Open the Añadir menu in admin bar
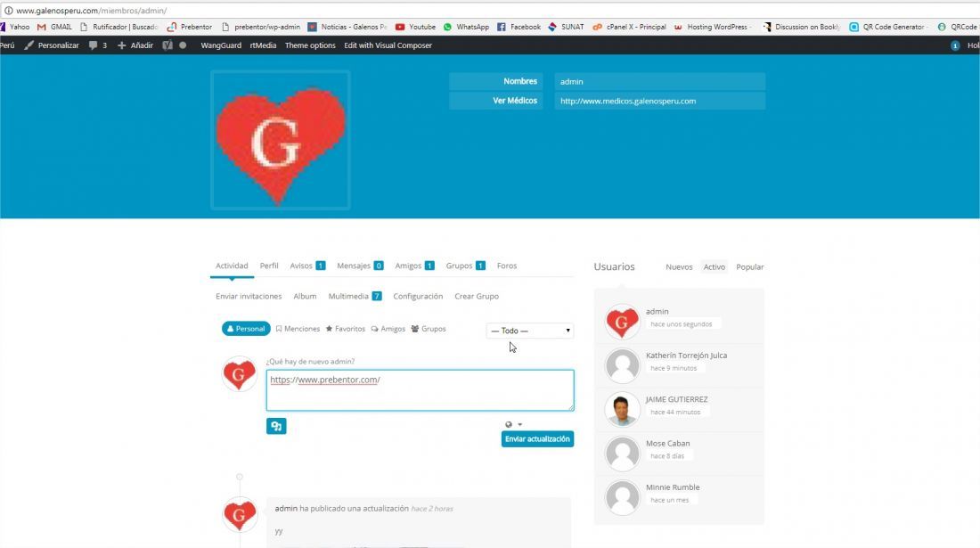 (x=135, y=45)
